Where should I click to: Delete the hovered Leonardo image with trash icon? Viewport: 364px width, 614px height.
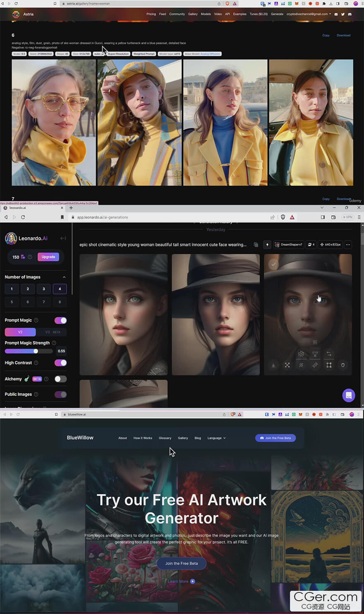(x=343, y=365)
